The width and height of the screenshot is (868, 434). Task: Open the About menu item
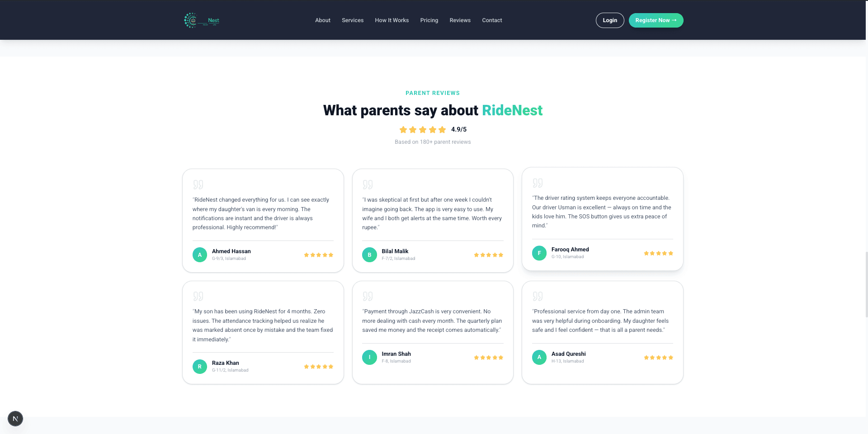point(323,20)
